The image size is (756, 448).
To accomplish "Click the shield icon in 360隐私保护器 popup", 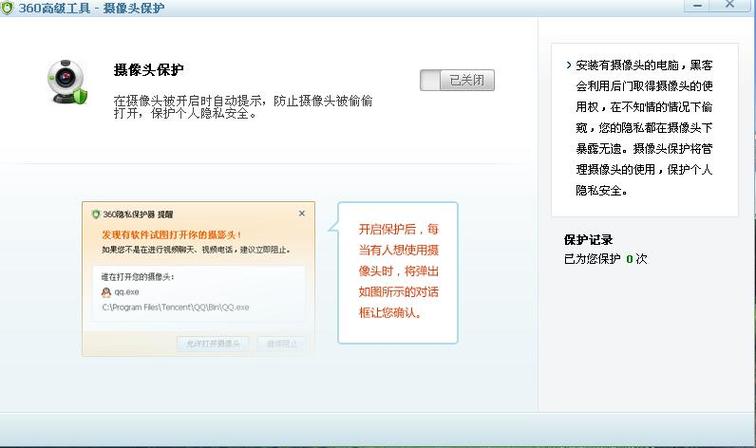I will tap(96, 214).
